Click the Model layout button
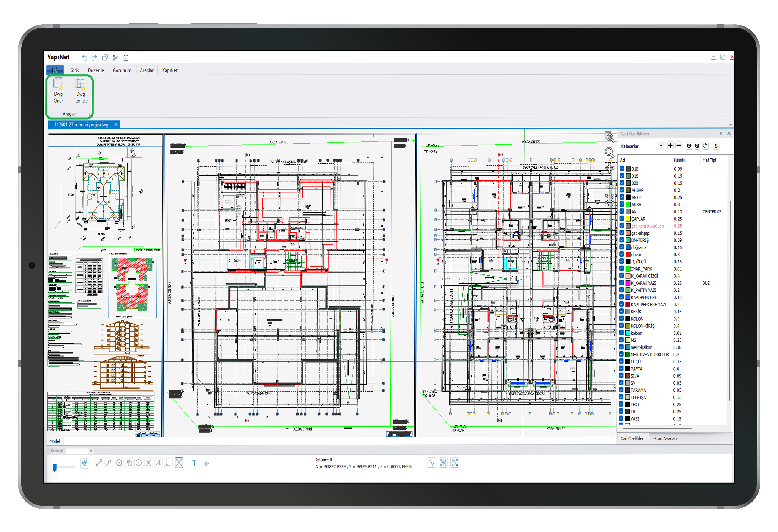 55,441
